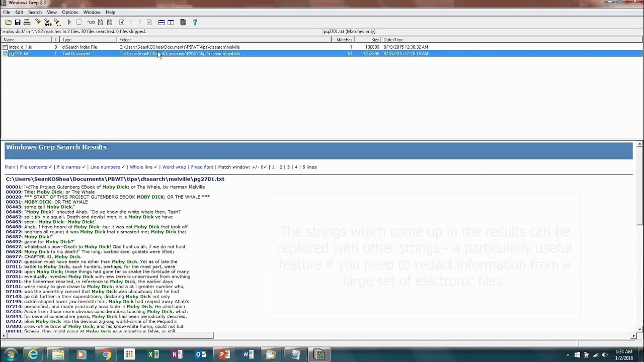The width and height of the screenshot is (644, 362).
Task: Open Excel from the taskbar
Action: tap(153, 354)
